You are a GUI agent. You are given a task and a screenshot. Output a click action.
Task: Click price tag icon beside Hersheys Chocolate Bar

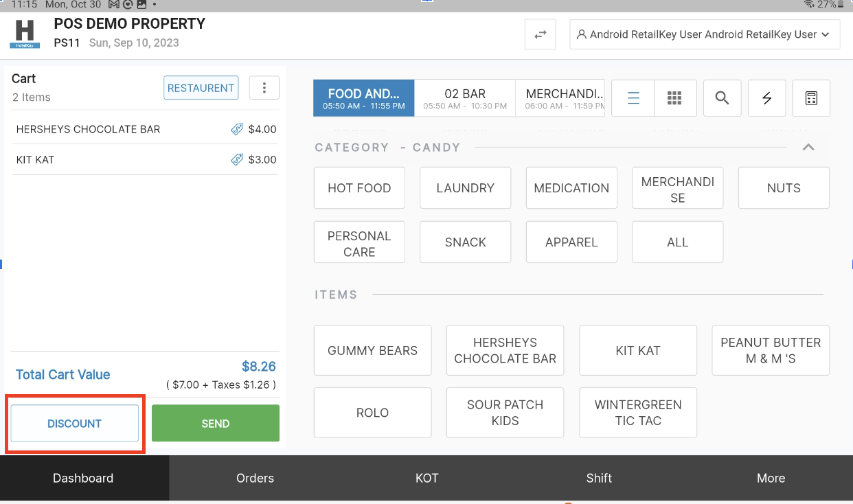click(237, 129)
